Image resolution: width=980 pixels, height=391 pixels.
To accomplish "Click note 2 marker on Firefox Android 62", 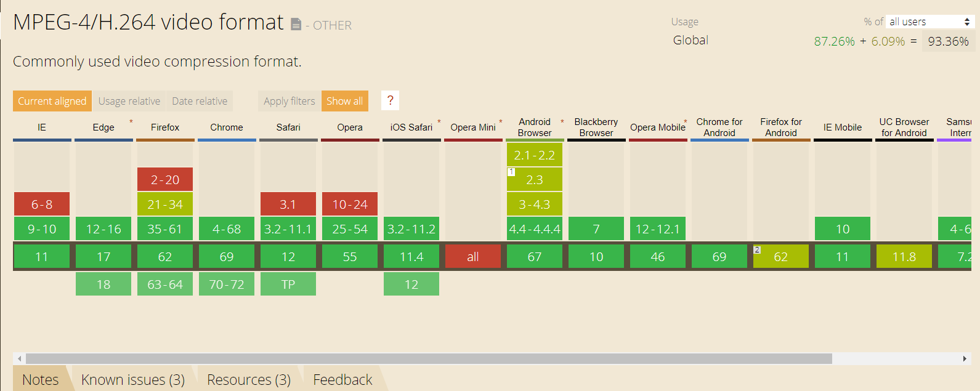I will pyautogui.click(x=758, y=249).
